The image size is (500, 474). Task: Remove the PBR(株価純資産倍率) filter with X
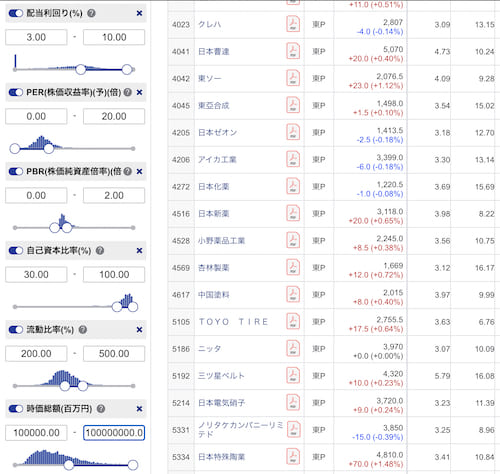click(x=139, y=171)
